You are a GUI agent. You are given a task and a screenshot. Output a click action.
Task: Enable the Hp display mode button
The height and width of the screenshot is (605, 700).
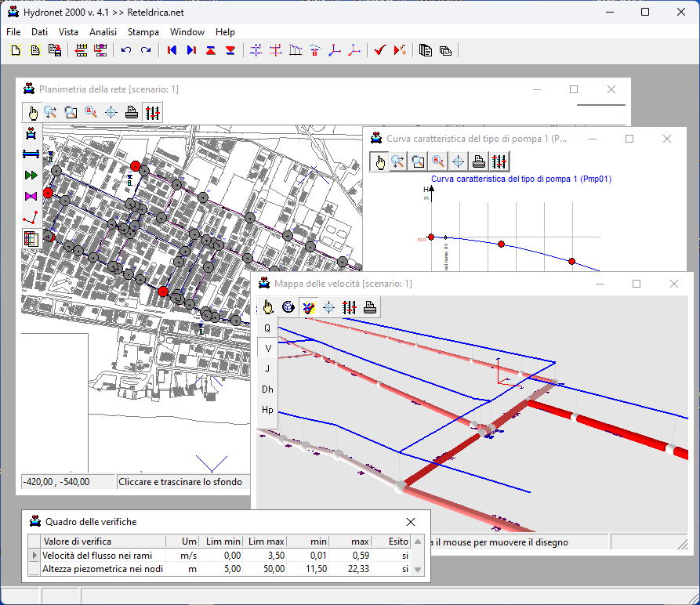[x=267, y=410]
